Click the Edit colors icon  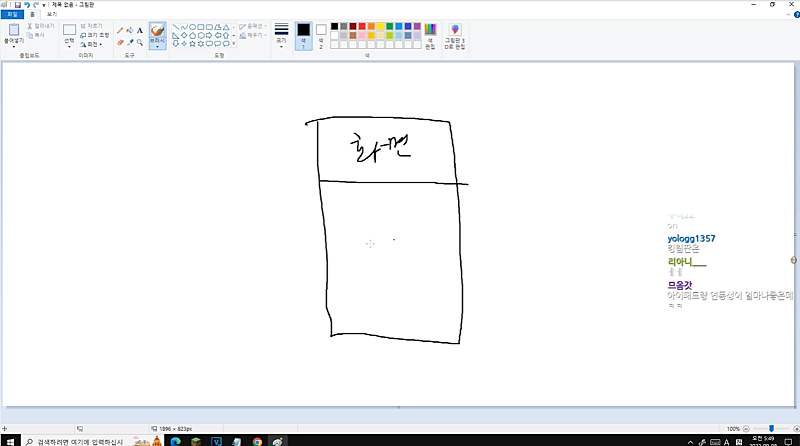click(x=430, y=36)
